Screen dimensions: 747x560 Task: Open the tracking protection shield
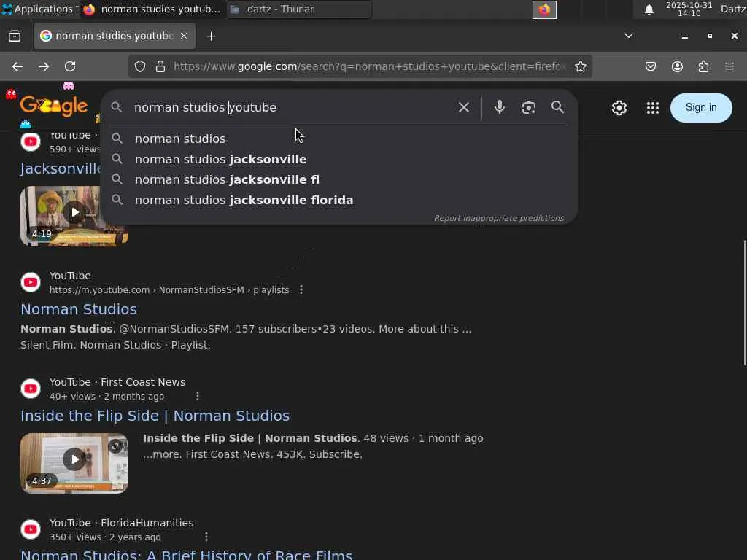tap(139, 66)
